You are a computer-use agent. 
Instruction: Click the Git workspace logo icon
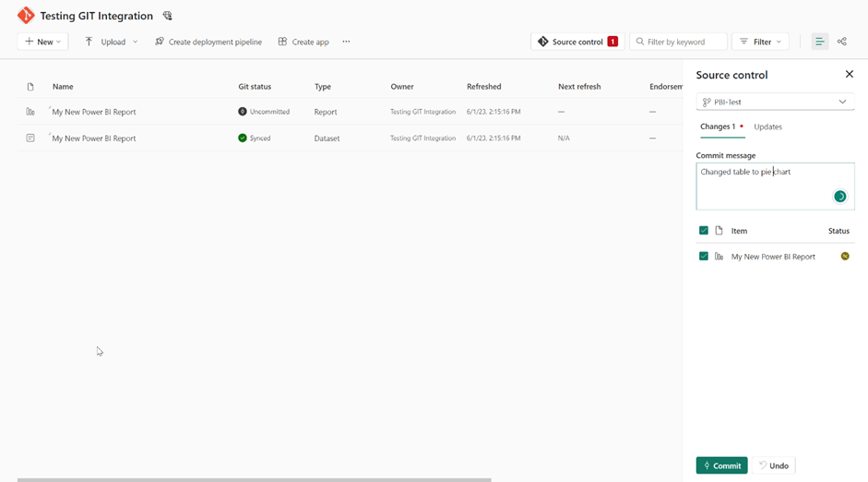pos(26,16)
